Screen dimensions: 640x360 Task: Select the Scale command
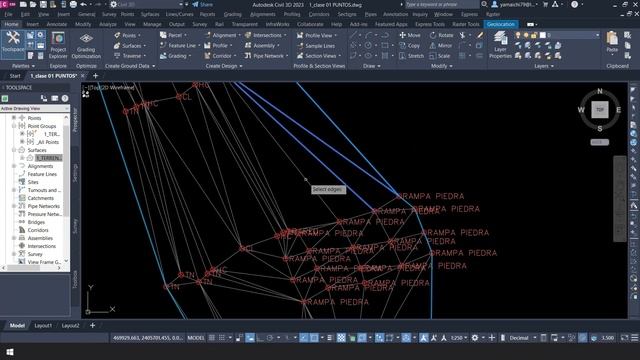440,56
